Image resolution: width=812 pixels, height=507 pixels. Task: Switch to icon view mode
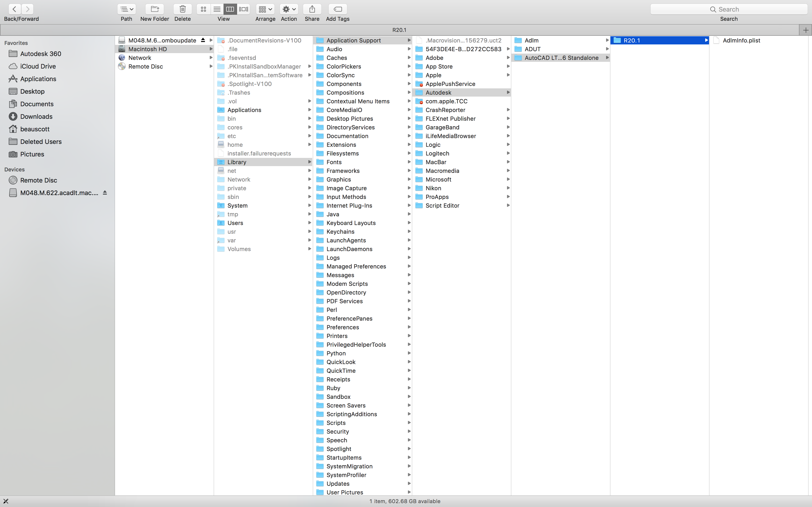[203, 9]
